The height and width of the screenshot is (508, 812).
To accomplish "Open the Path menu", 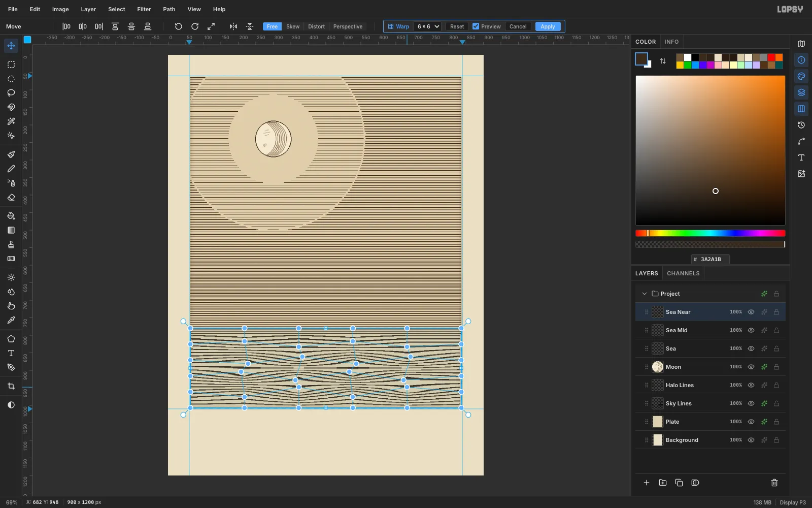I will [169, 9].
